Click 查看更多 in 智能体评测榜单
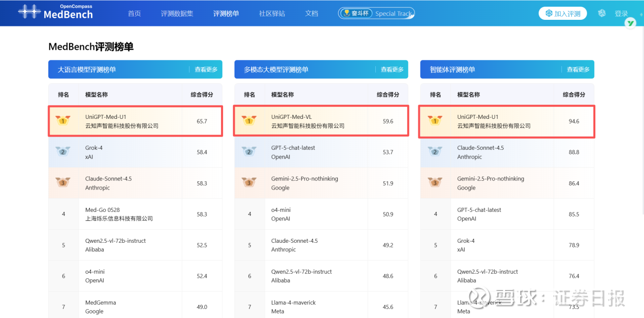Viewport: 644px width, 318px height. click(x=578, y=70)
